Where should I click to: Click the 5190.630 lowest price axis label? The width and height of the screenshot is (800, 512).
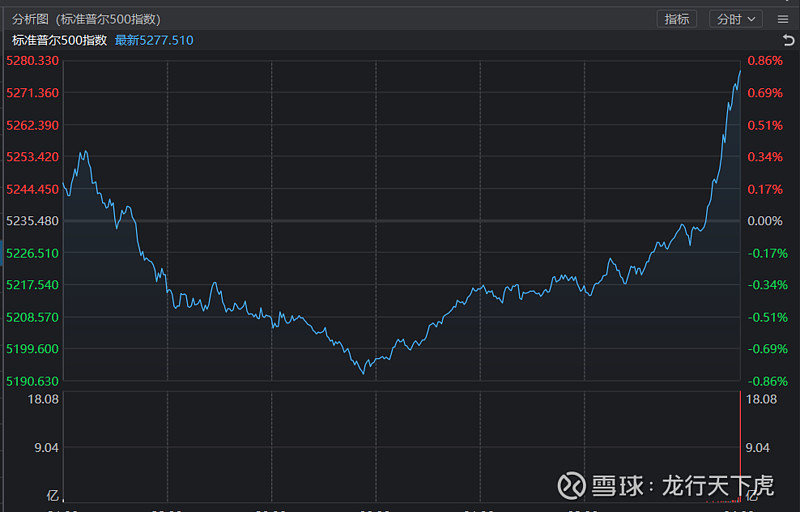coord(32,381)
